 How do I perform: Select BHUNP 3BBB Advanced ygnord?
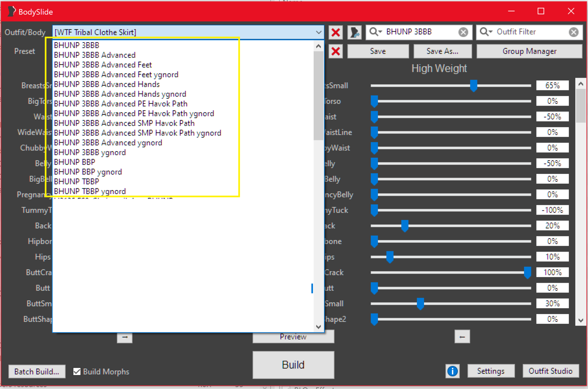pos(108,143)
